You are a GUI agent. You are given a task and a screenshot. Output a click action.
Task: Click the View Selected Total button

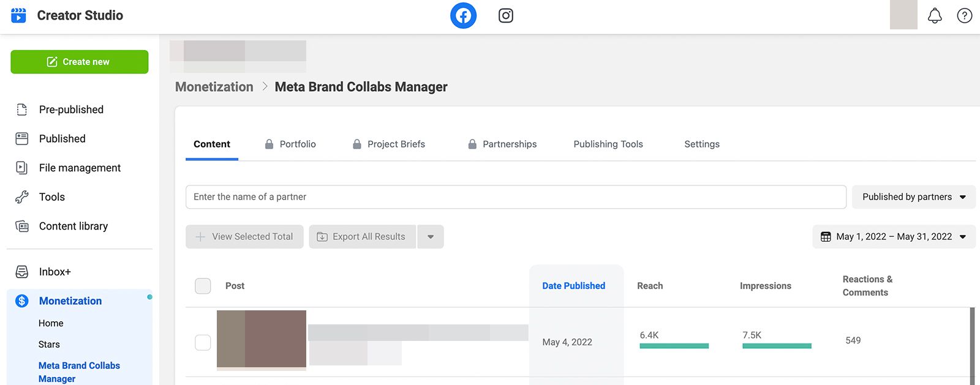[x=244, y=237]
